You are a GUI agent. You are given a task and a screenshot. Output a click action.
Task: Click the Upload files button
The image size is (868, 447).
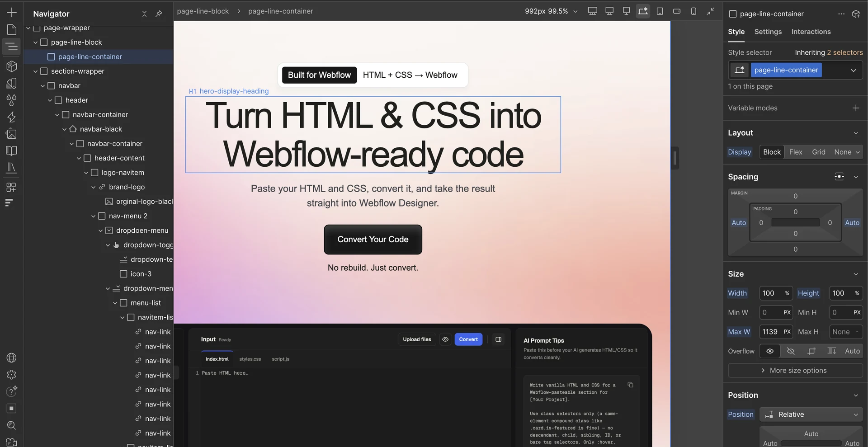point(417,339)
